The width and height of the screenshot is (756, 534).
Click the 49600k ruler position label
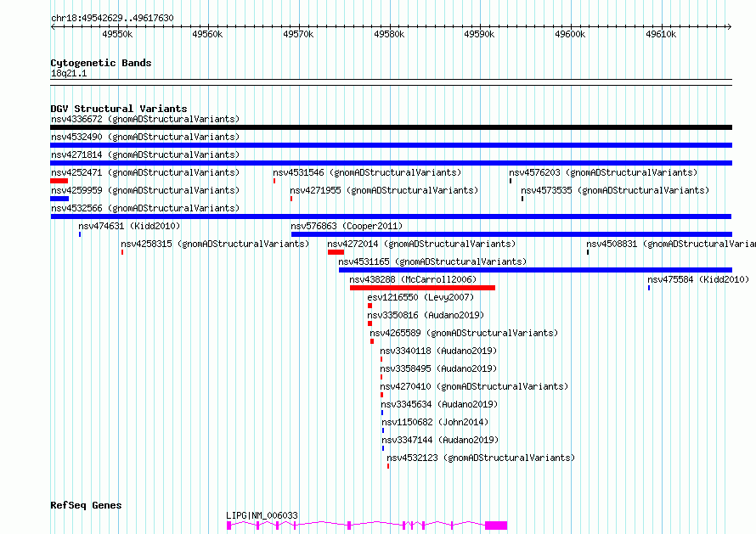(x=570, y=34)
